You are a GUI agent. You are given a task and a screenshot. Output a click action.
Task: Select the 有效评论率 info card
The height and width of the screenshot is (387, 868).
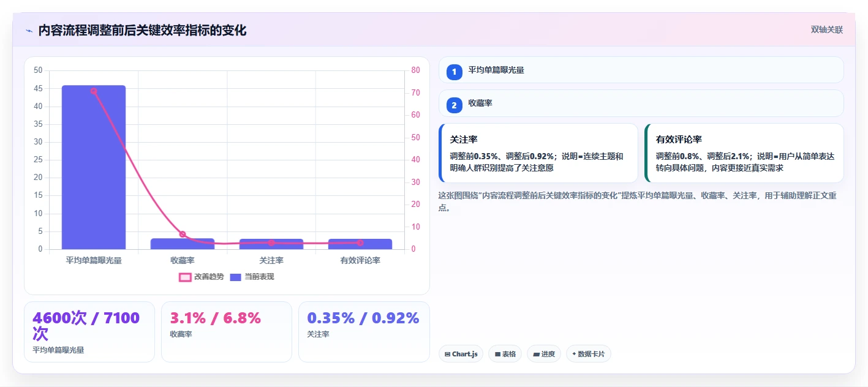pos(744,153)
